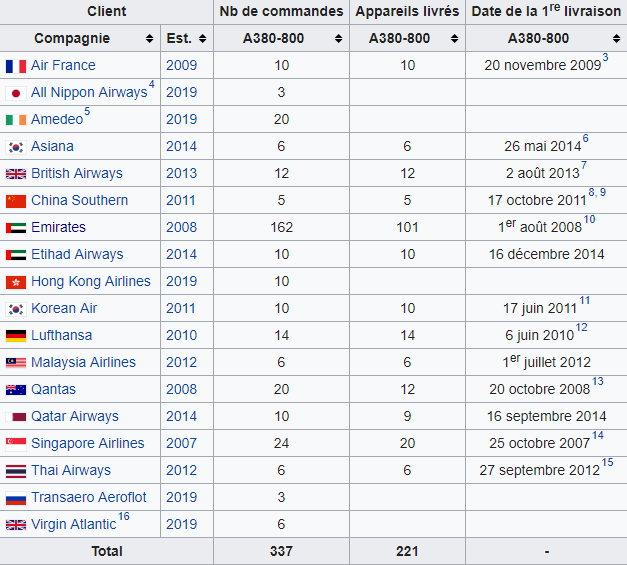The image size is (627, 565).
Task: Open Etihad Airways link
Action: coord(77,254)
